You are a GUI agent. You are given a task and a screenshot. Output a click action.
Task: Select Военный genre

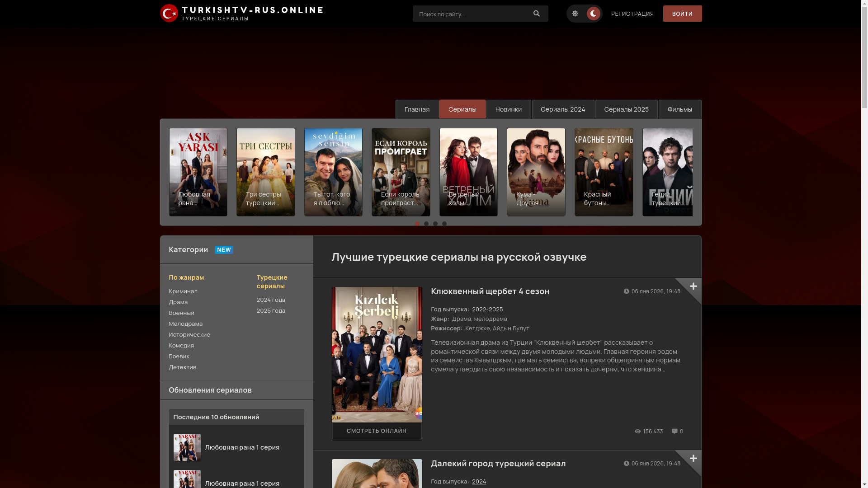point(181,313)
